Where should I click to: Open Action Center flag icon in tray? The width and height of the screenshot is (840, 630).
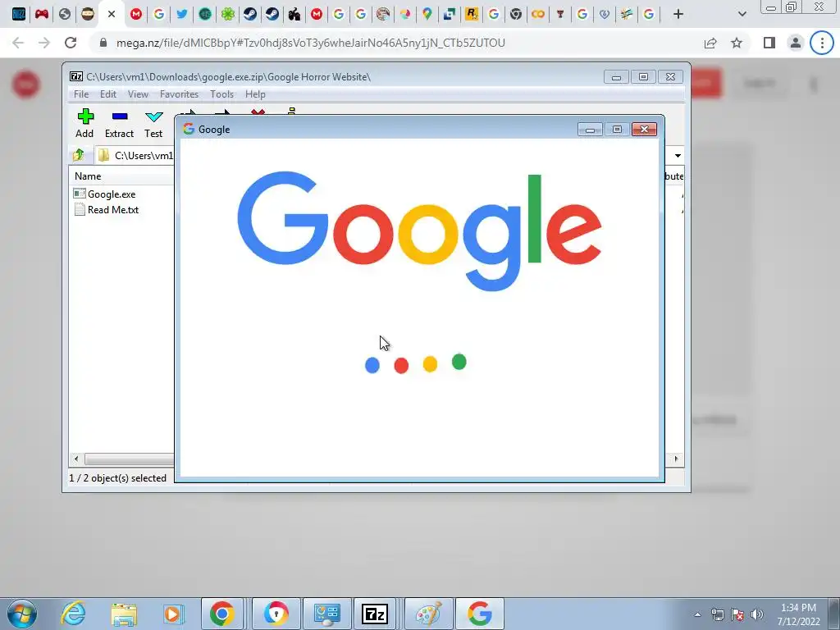737,614
